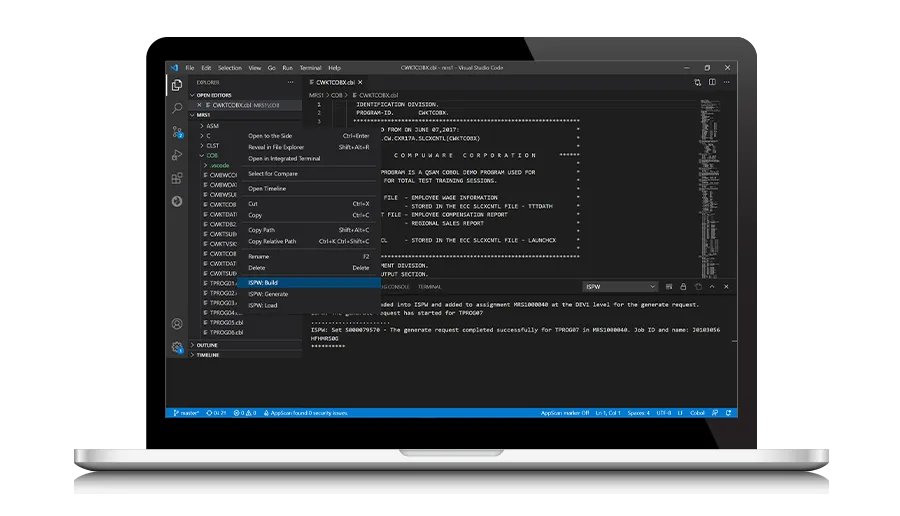This screenshot has height=516, width=900.
Task: Maximize the panel with up chevron
Action: click(712, 286)
